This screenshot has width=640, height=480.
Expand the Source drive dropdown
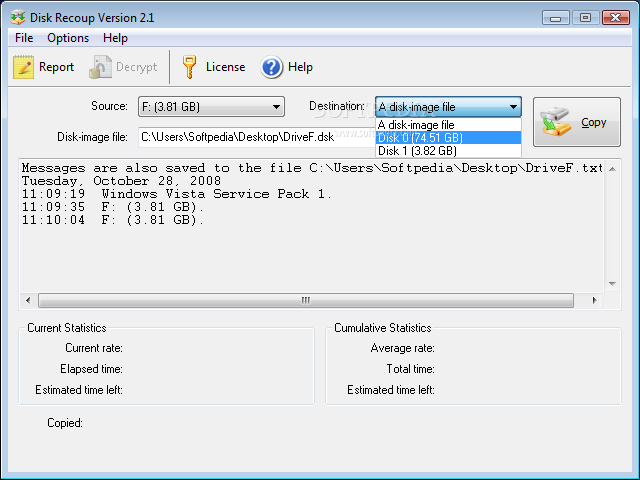click(x=211, y=107)
